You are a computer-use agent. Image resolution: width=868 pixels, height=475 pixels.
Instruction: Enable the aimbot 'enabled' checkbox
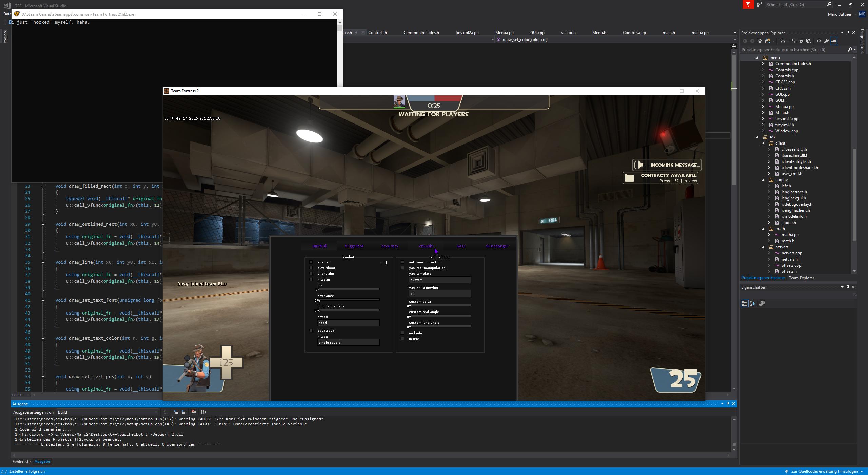[x=311, y=262]
